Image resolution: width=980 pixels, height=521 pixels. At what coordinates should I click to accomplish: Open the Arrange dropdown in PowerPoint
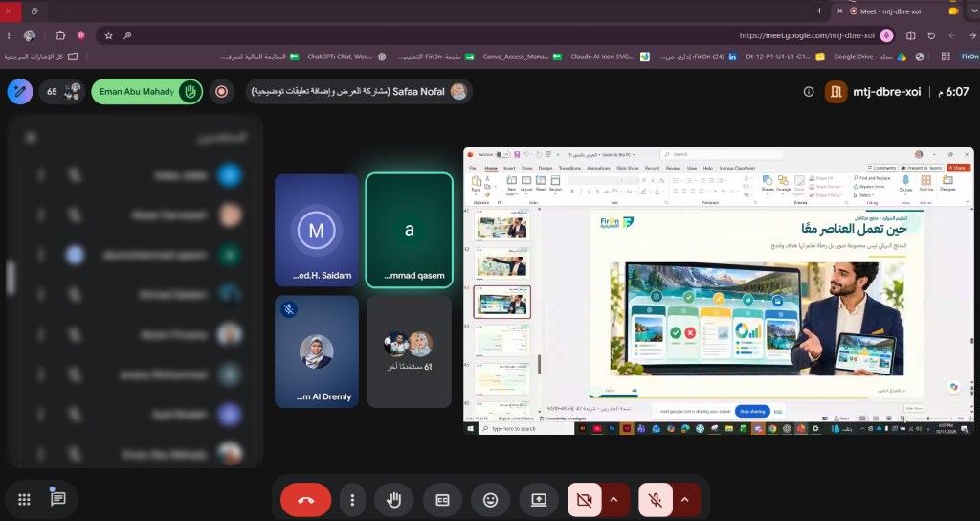[x=783, y=184]
